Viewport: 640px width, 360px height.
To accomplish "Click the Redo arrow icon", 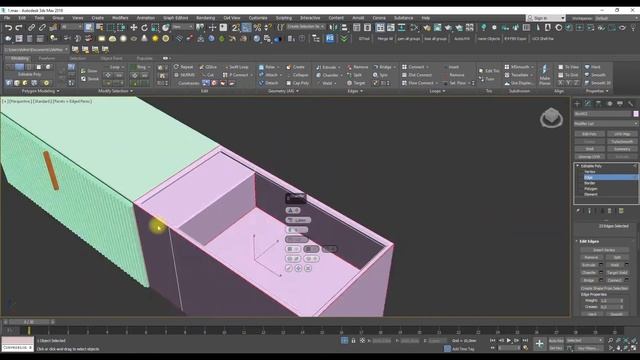I will click(19, 28).
